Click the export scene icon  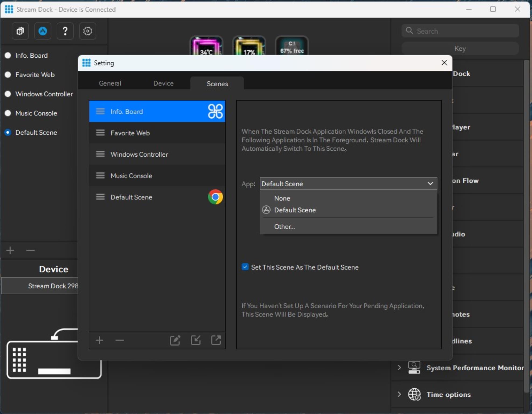[216, 340]
